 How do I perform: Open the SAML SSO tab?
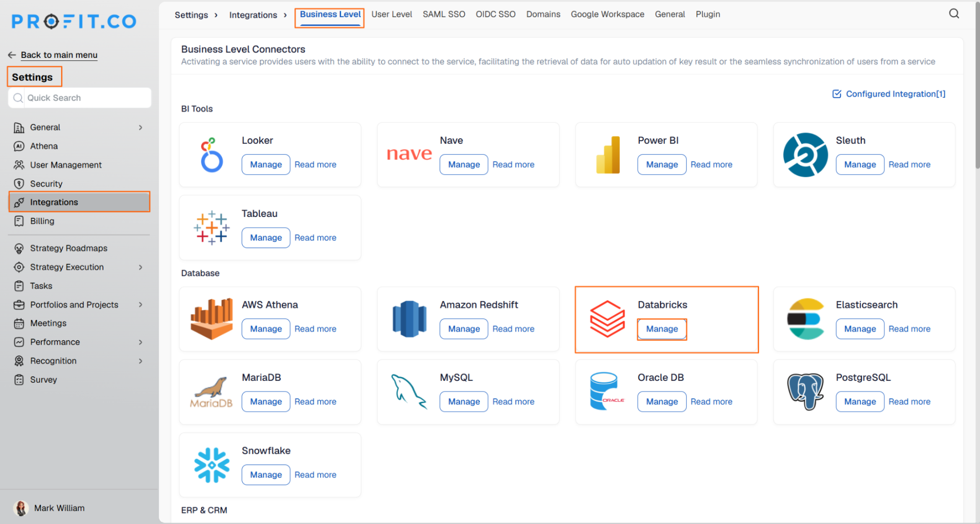click(444, 14)
